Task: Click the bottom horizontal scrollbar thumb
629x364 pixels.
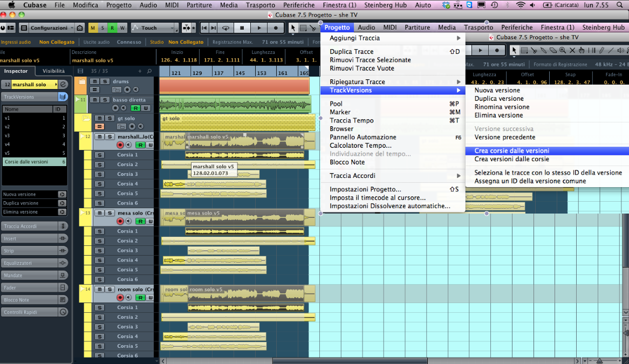Action: click(350, 361)
